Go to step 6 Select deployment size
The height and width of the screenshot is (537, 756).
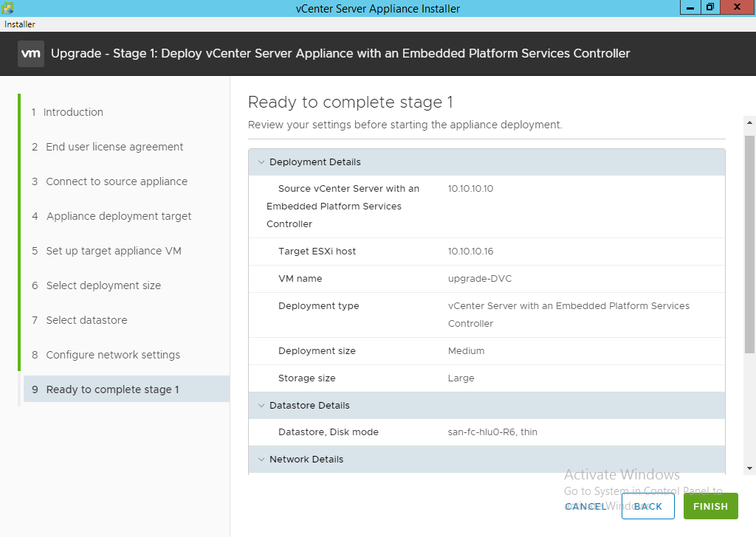pyautogui.click(x=97, y=285)
